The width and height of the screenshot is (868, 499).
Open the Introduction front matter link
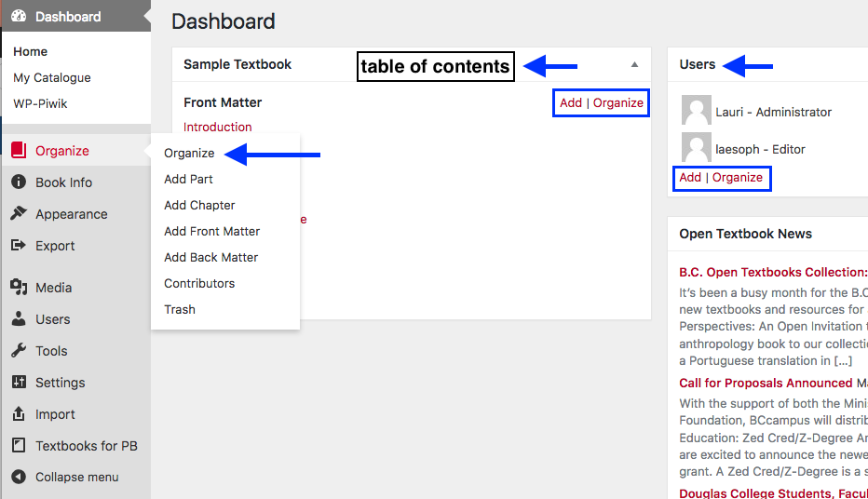point(218,127)
